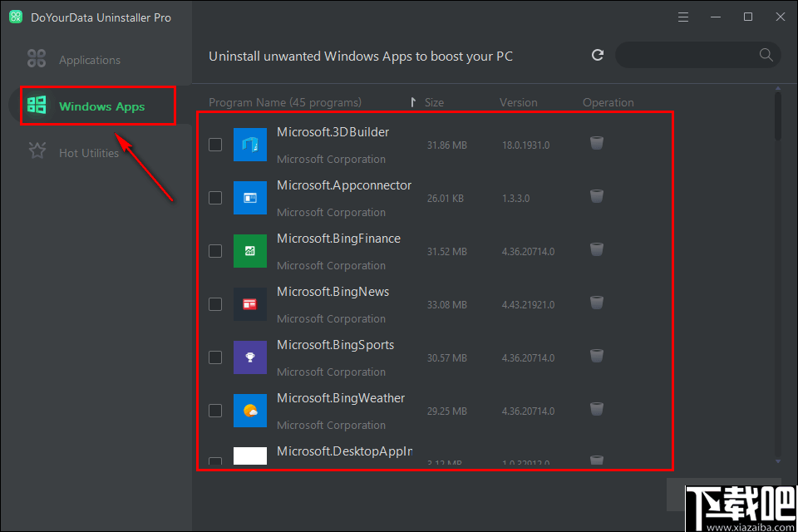This screenshot has height=532, width=798.
Task: Click the DoYourData Uninstaller logo icon
Action: [x=15, y=16]
